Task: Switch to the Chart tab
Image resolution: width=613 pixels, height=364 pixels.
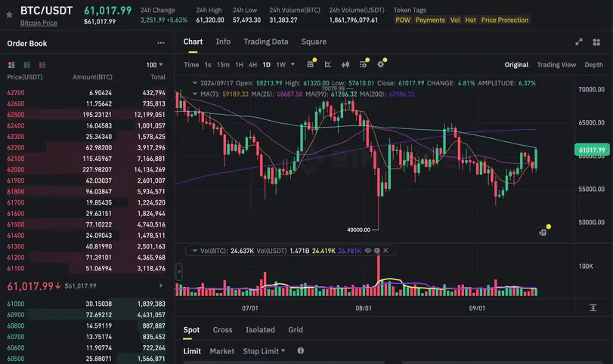Action: (193, 42)
